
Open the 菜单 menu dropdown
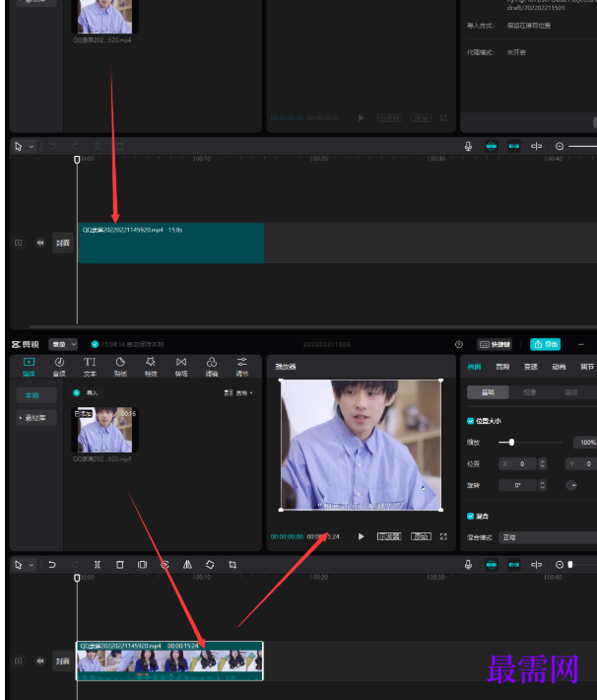63,344
